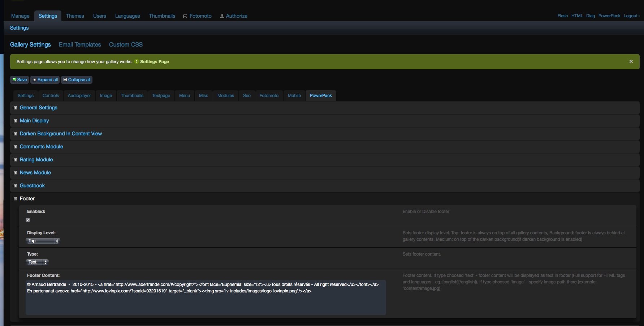Select the Modules tab
This screenshot has height=326, width=644.
click(x=225, y=96)
